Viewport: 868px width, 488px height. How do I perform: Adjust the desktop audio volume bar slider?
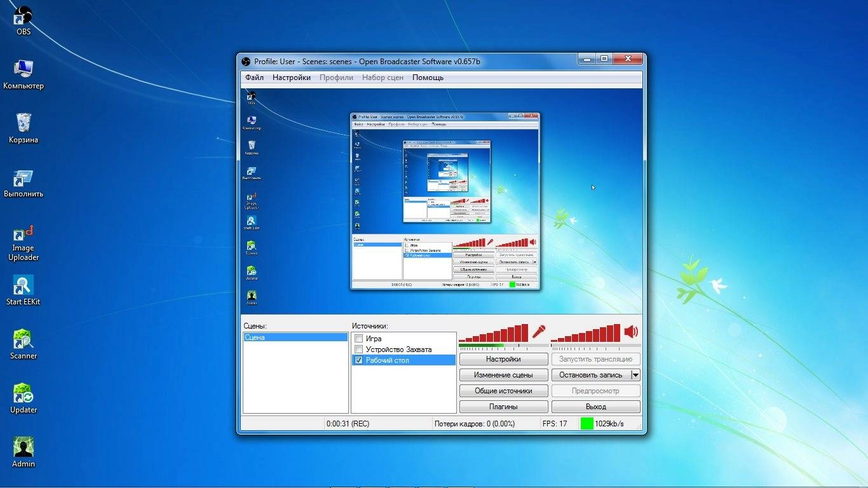pos(586,333)
